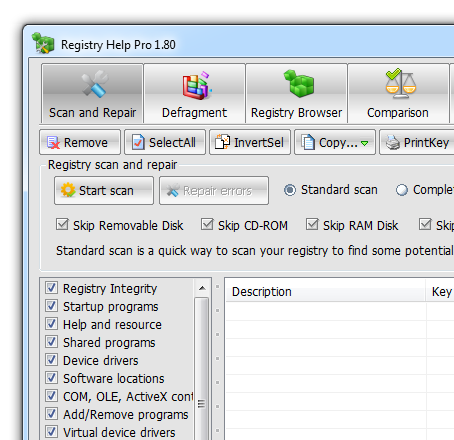Sort by the Key column header
454x440 pixels.
440,292
